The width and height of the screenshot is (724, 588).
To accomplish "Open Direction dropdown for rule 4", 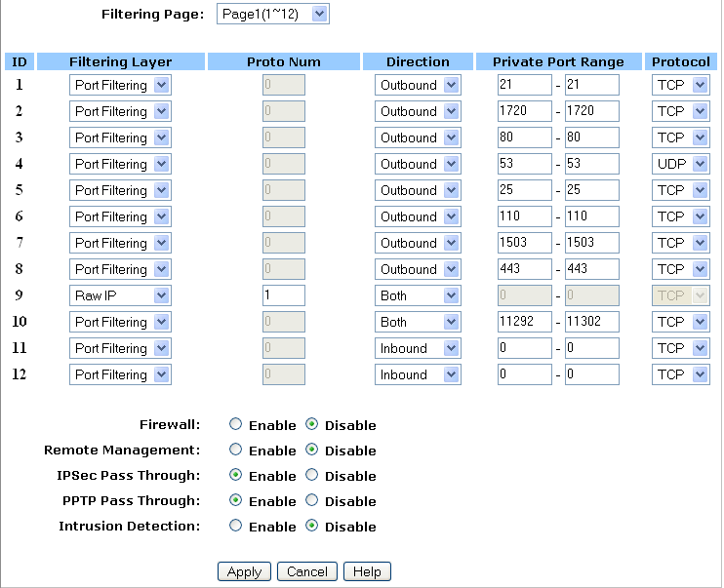I will pyautogui.click(x=418, y=164).
